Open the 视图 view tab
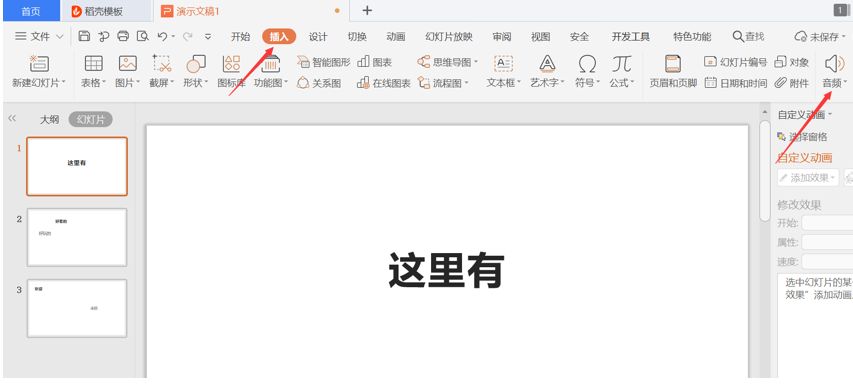Image resolution: width=853 pixels, height=387 pixels. (540, 36)
